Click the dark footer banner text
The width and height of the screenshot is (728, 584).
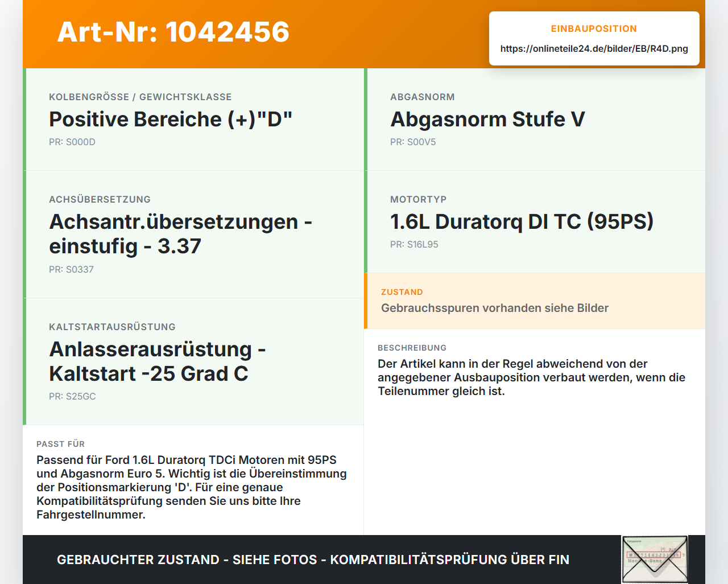[313, 560]
